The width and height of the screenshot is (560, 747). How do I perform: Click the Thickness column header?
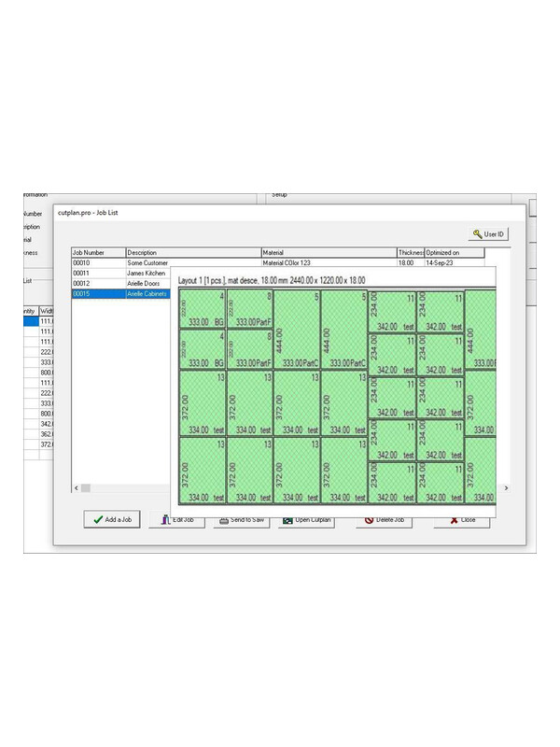pos(410,252)
